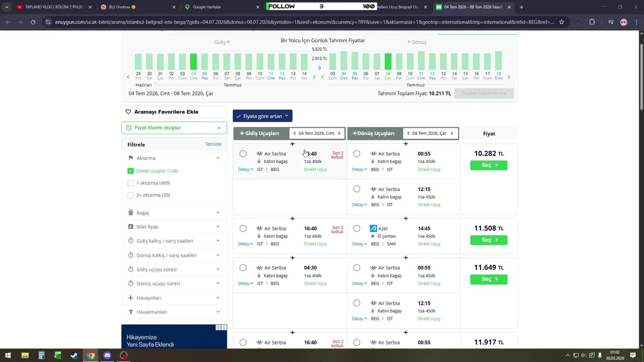Uncheck the Direkt uçuşlar filter
The width and height of the screenshot is (644, 362).
131,171
